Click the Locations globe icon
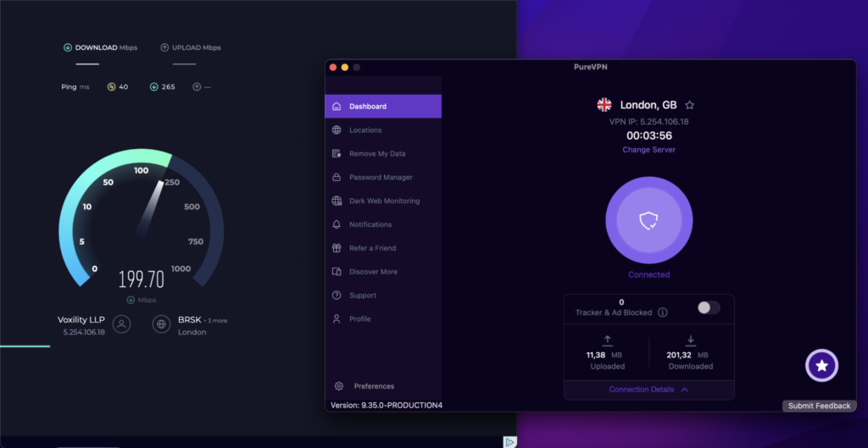The width and height of the screenshot is (868, 448). click(x=337, y=130)
